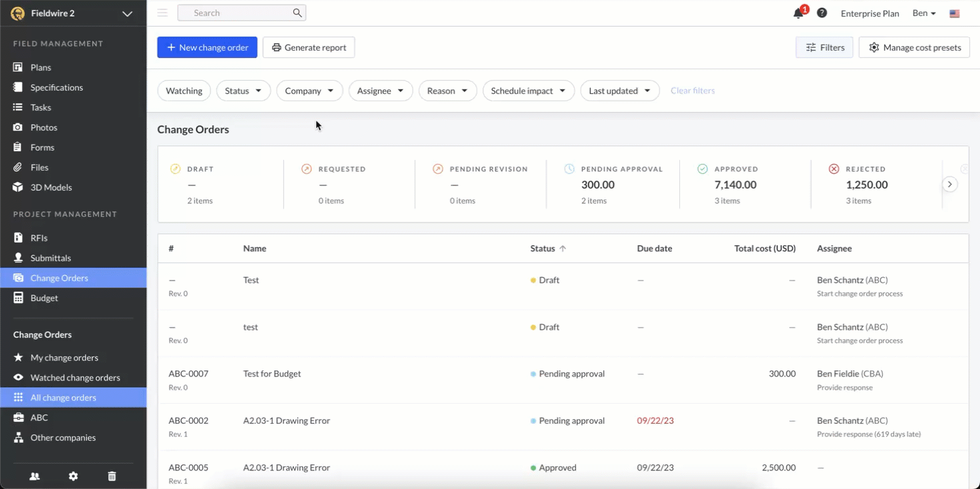This screenshot has height=489, width=980.
Task: Click the hamburger menu icon
Action: (x=162, y=13)
